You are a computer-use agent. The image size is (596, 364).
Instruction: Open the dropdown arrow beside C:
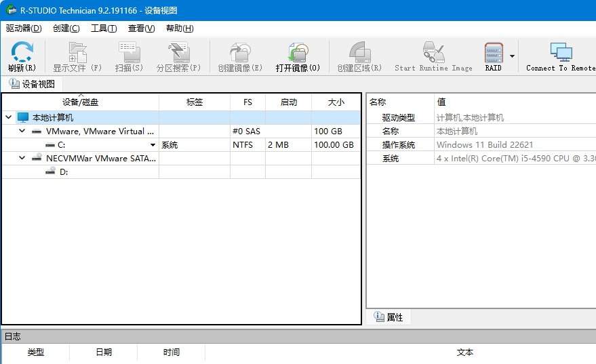(153, 145)
